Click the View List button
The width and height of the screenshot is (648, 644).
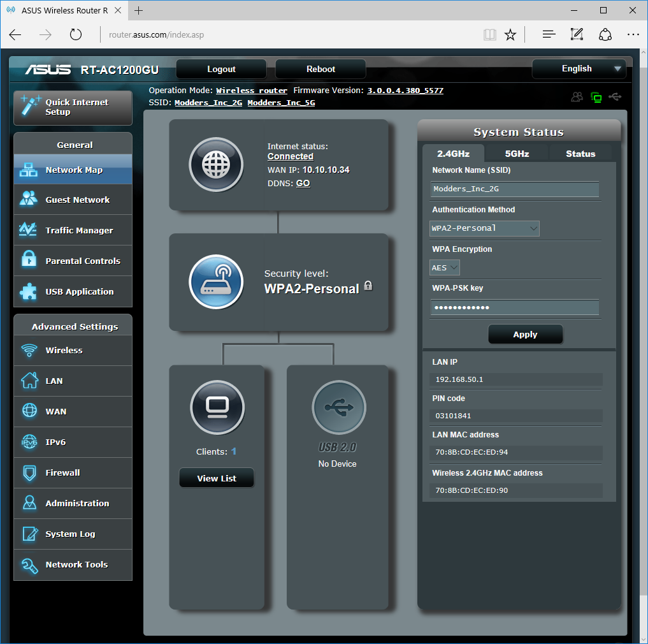[x=217, y=478]
